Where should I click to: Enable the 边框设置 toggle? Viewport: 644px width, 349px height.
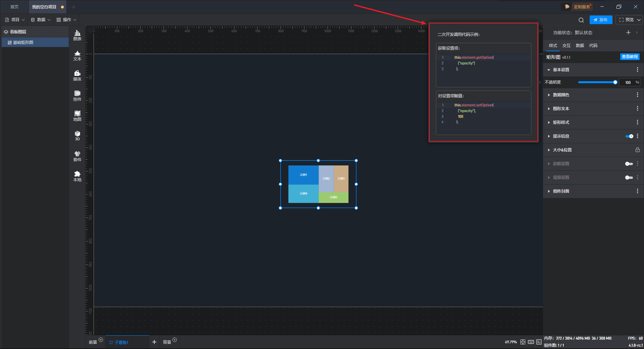click(x=629, y=164)
